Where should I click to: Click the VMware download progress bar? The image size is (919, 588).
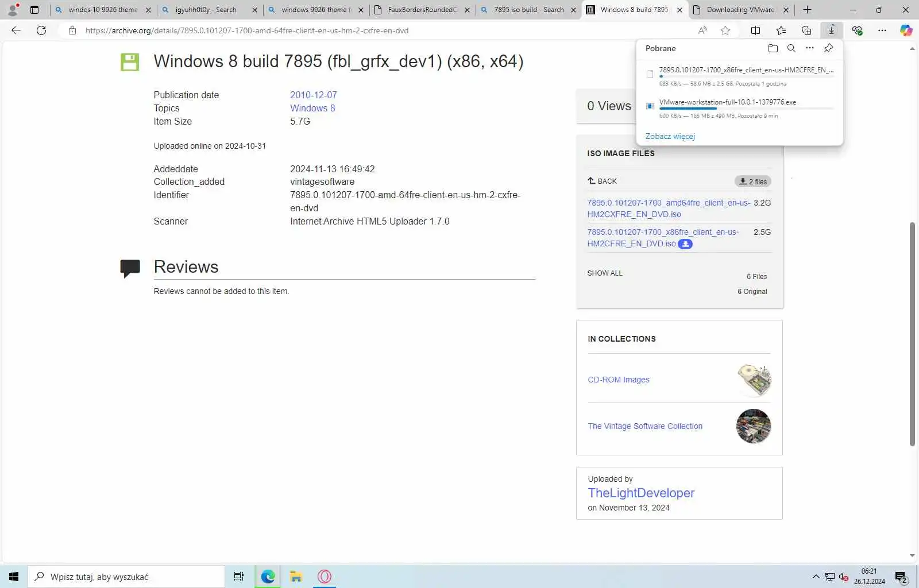[x=747, y=109]
